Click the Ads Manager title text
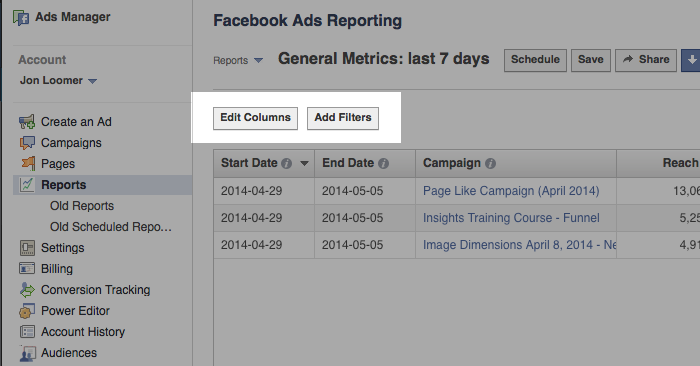Viewport: 700px width, 366px height. coord(73,17)
